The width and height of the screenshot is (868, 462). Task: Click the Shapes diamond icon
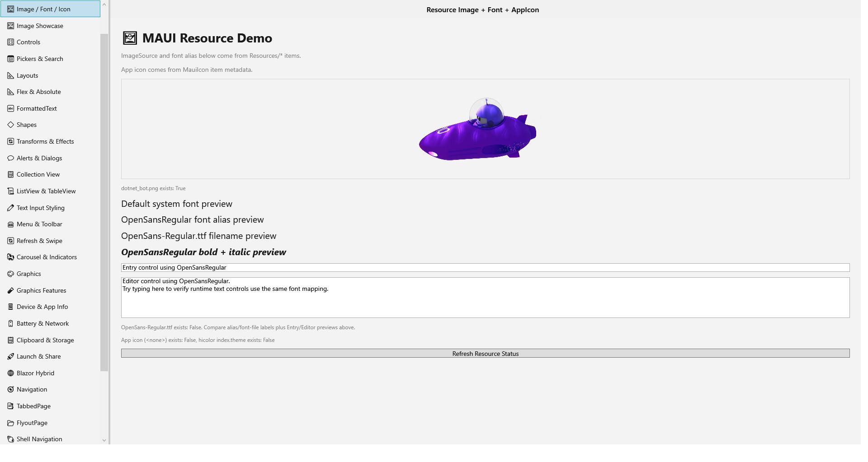coord(10,125)
